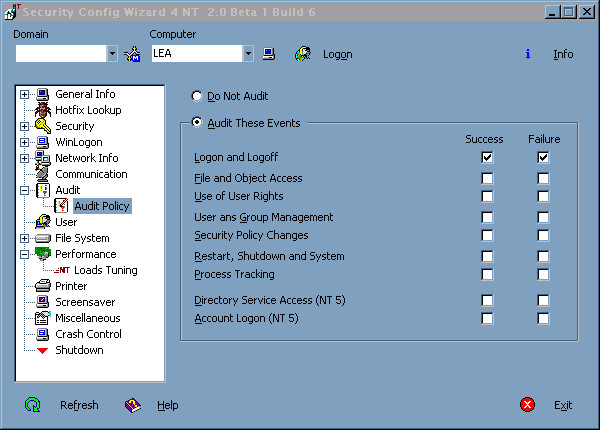Select the Do Not Audit radio button

pos(197,97)
